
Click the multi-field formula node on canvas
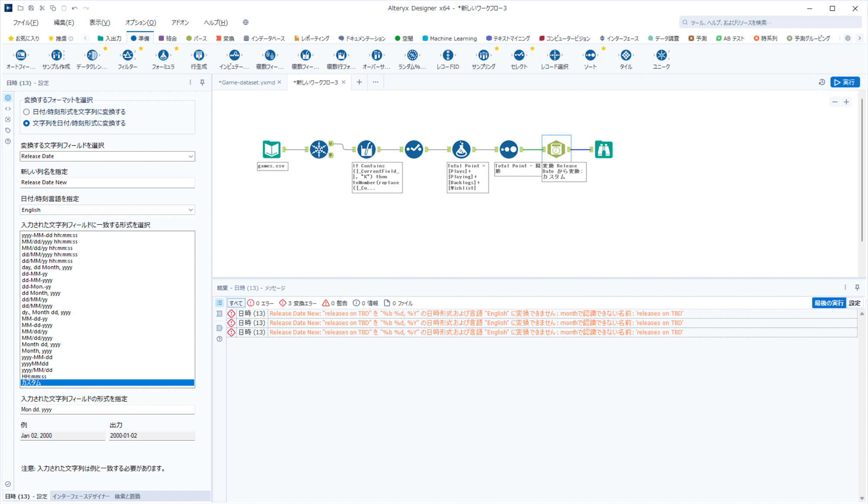pos(366,150)
